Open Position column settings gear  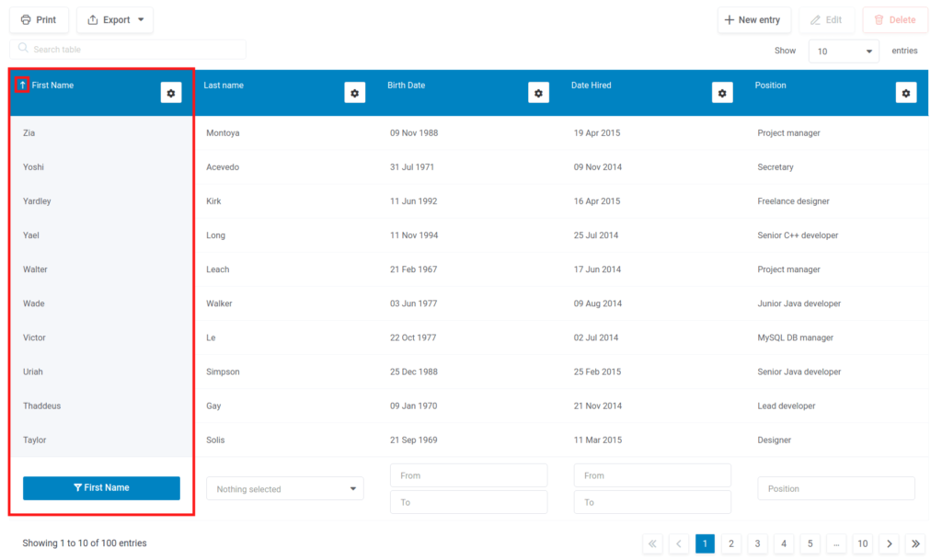pyautogui.click(x=906, y=93)
